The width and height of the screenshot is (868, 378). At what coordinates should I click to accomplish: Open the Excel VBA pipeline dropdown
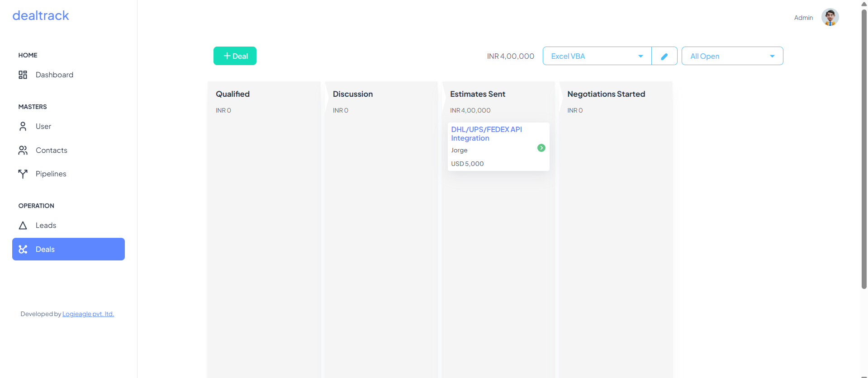coord(597,56)
